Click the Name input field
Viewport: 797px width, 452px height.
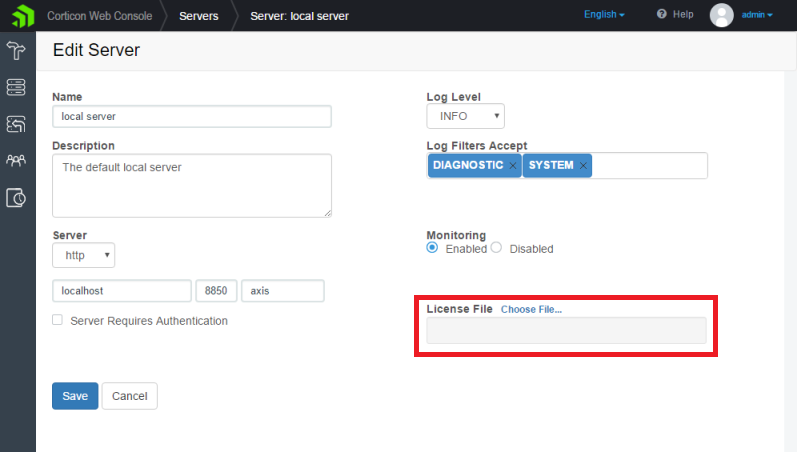point(192,116)
